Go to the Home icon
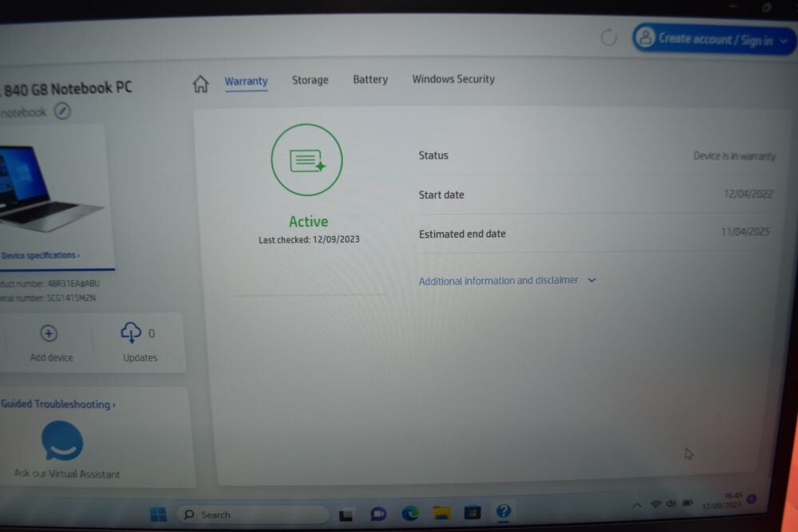The height and width of the screenshot is (532, 798). (x=200, y=84)
